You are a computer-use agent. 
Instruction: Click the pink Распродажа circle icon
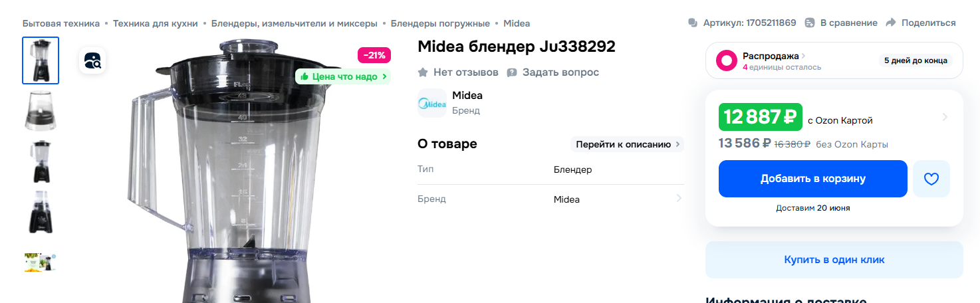[x=727, y=60]
